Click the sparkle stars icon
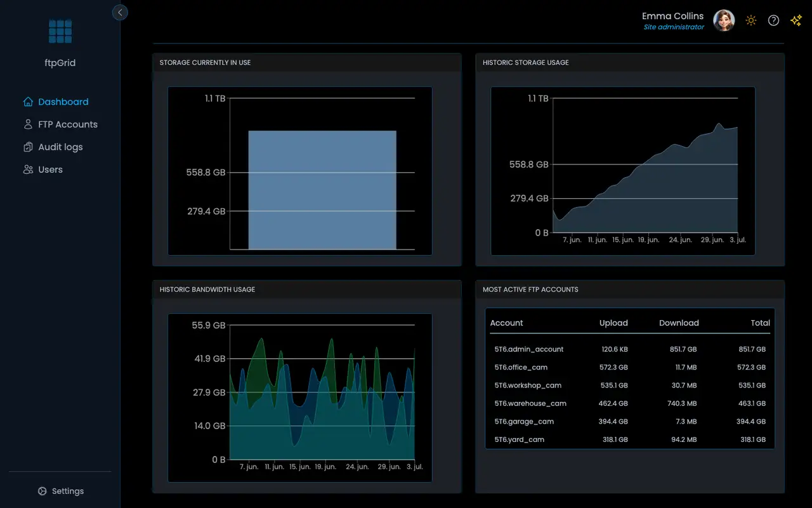Screen dimensions: 812x508 pos(796,20)
